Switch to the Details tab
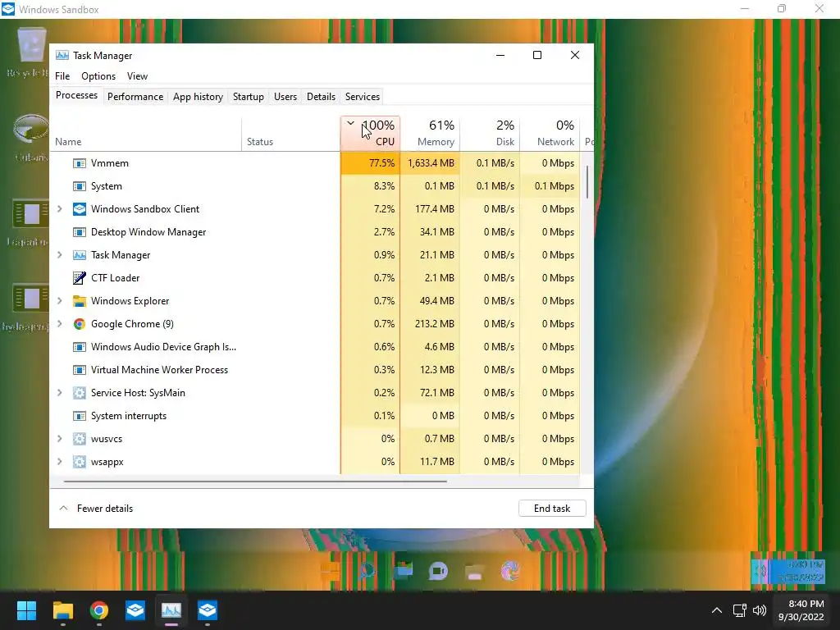 321,97
